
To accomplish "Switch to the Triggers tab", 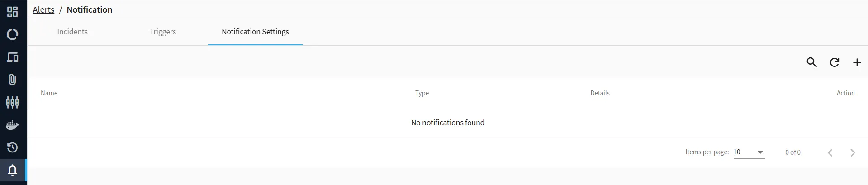I will (x=163, y=32).
